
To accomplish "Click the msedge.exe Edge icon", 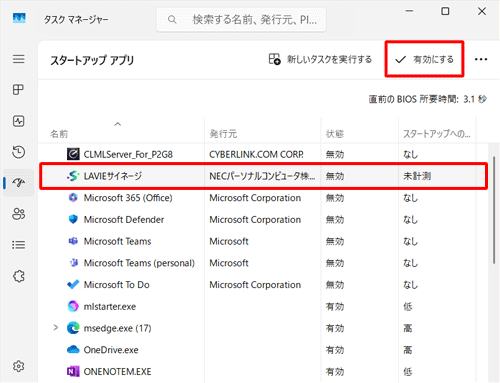I will [73, 328].
